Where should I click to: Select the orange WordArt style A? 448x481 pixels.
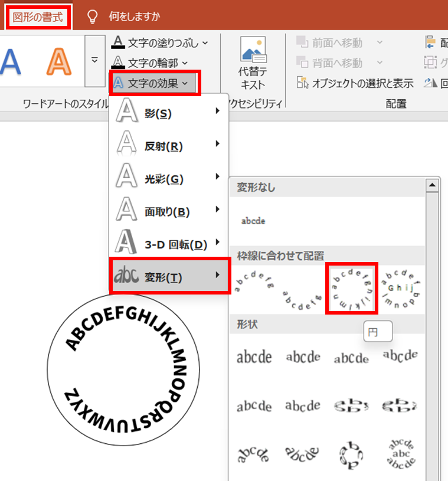pos(58,61)
